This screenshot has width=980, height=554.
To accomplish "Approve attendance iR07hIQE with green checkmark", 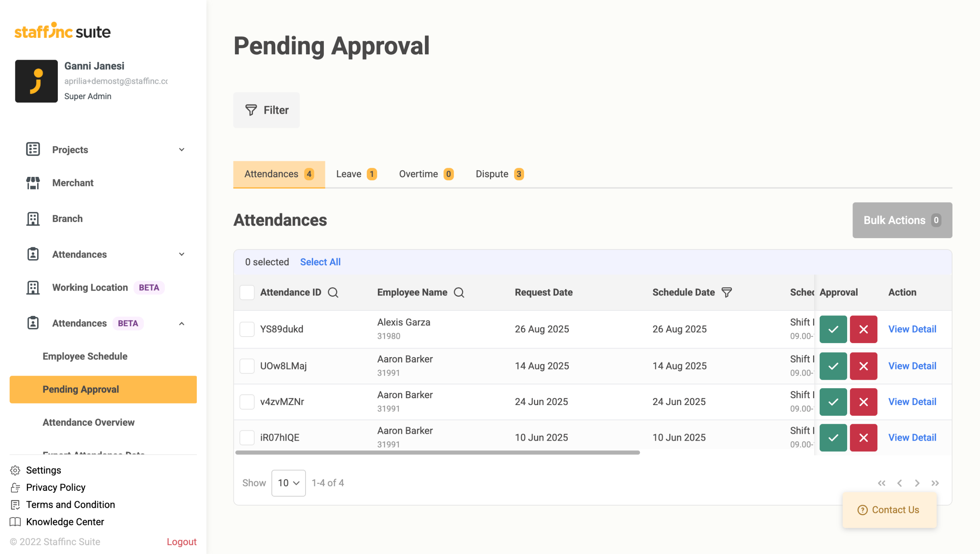I will 833,438.
